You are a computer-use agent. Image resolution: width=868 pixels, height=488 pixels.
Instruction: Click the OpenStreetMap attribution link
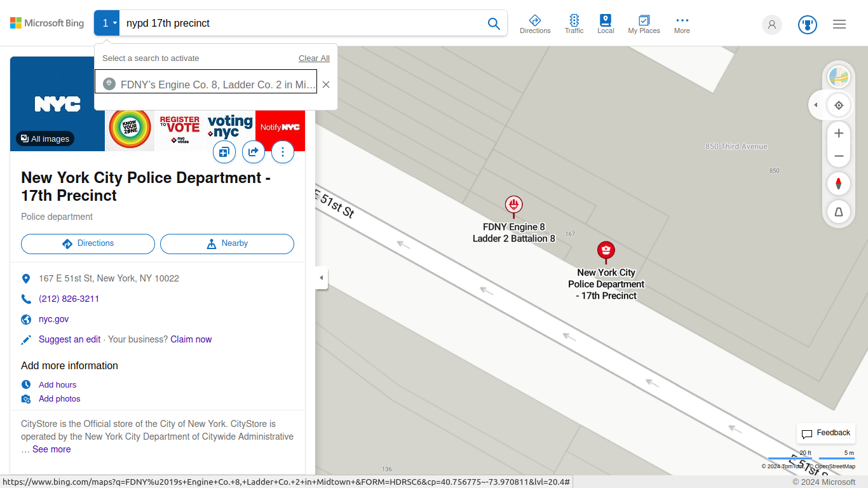834,466
